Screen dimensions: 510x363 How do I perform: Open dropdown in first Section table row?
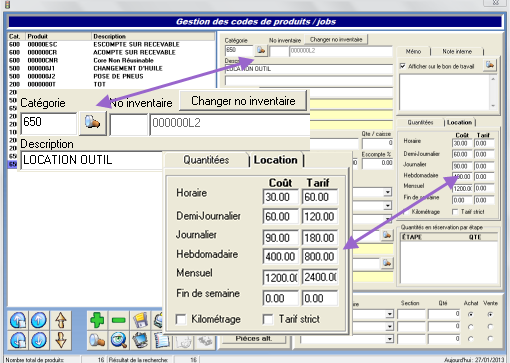390,314
